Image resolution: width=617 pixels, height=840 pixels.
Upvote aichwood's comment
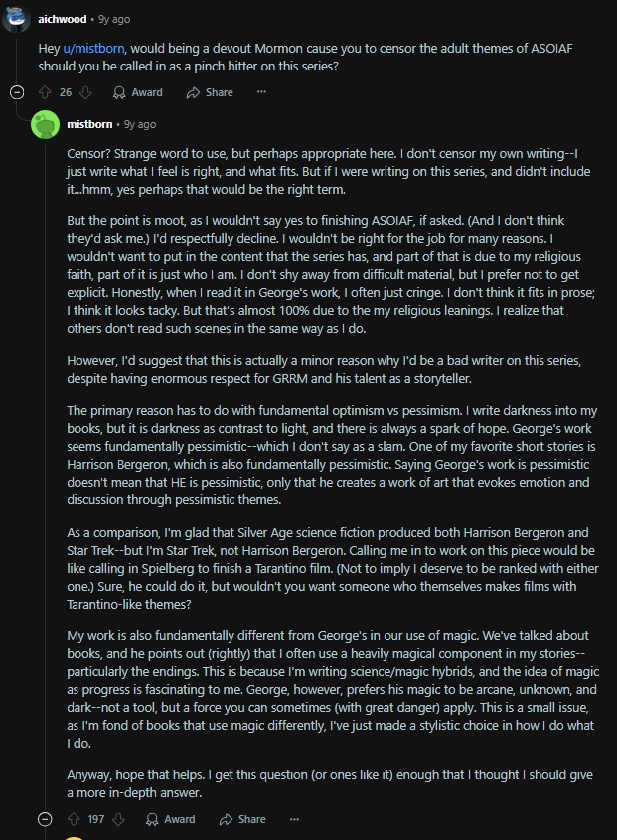pyautogui.click(x=45, y=92)
